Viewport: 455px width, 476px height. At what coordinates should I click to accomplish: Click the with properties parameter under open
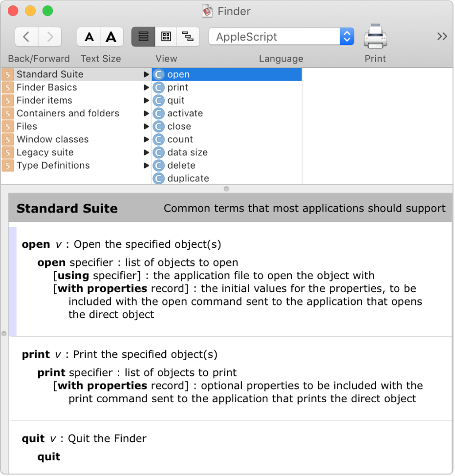pyautogui.click(x=102, y=289)
